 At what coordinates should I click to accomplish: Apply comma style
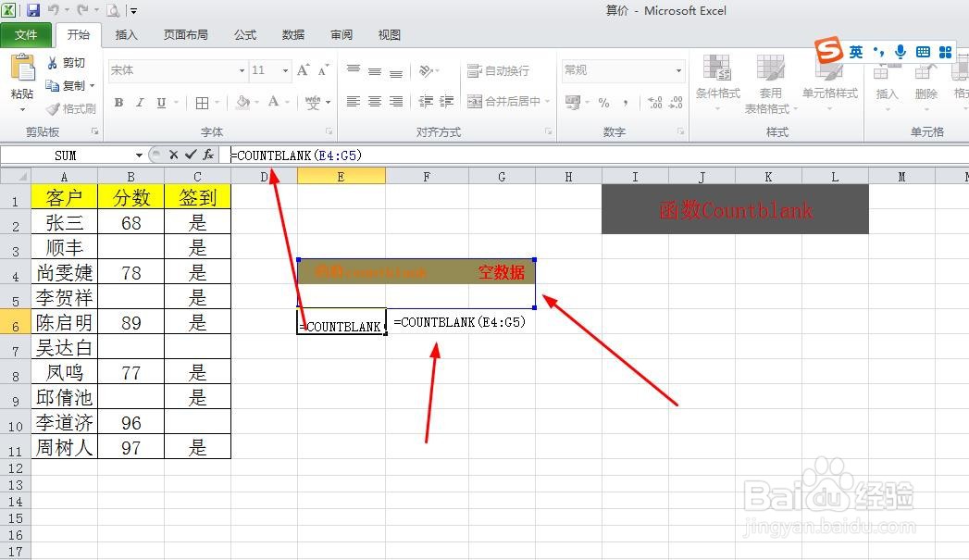point(626,103)
